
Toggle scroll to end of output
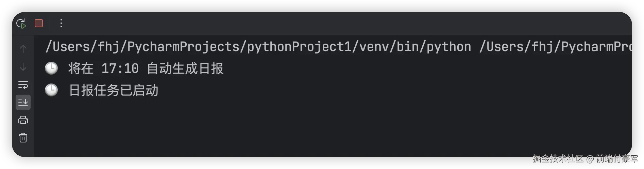(x=23, y=102)
